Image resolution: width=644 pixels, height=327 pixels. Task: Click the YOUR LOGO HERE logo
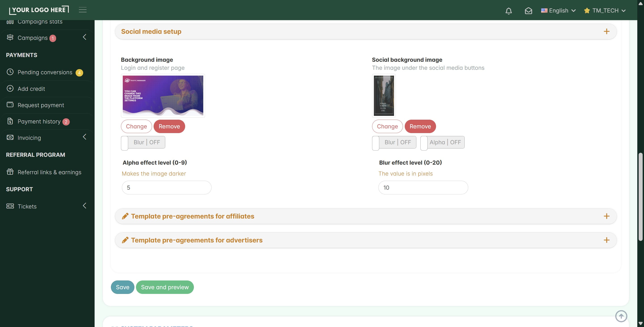(x=39, y=10)
